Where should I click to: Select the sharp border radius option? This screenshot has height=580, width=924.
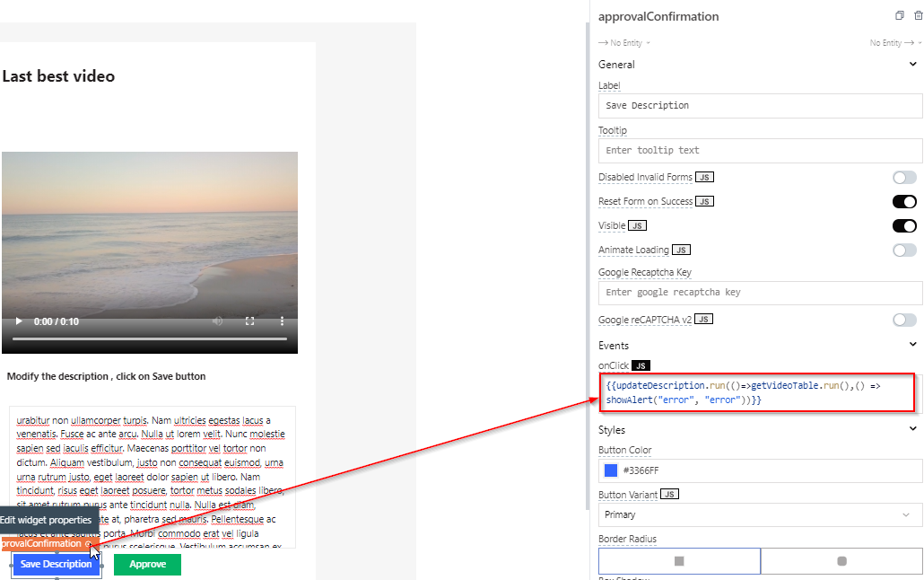tap(679, 560)
